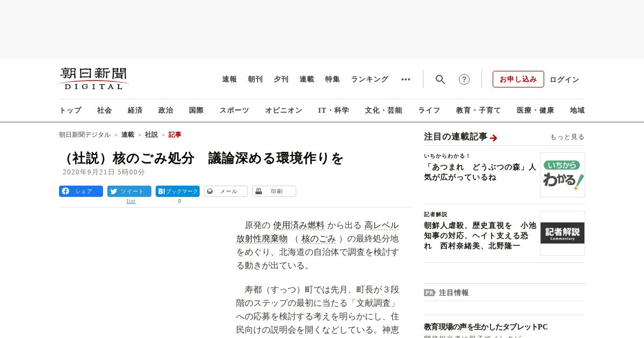Share article via Facebook シェア button
The width and height of the screenshot is (644, 338).
[81, 192]
